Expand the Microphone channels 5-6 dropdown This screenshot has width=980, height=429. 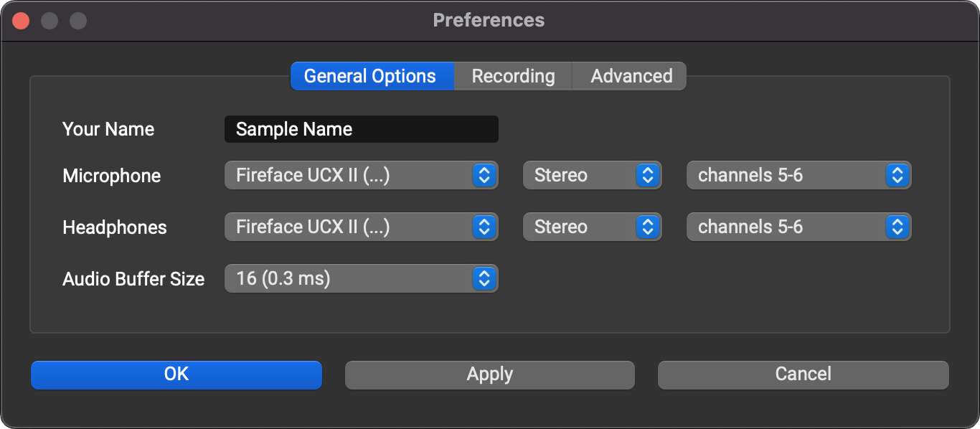(798, 175)
